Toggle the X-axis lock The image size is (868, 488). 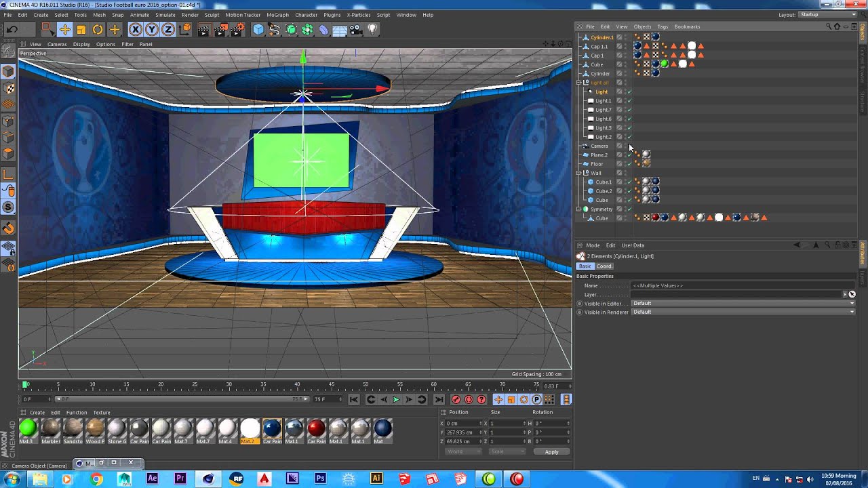(x=136, y=29)
